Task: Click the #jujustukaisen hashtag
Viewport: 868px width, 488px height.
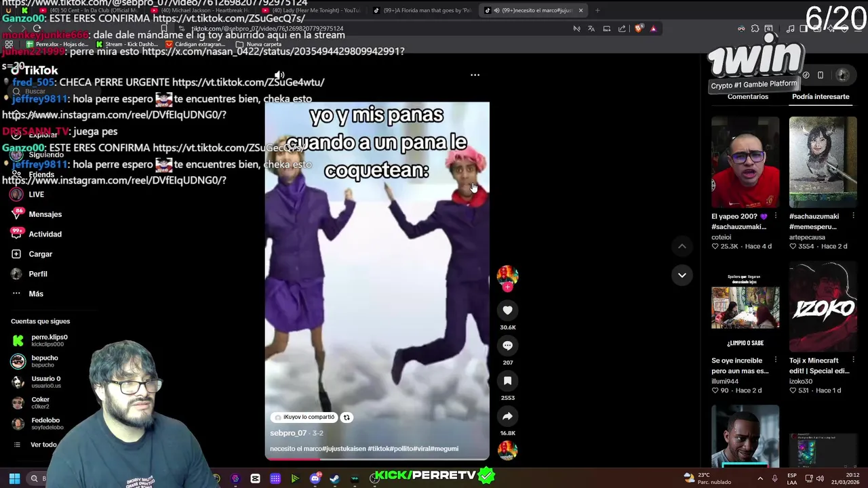Action: click(x=345, y=449)
